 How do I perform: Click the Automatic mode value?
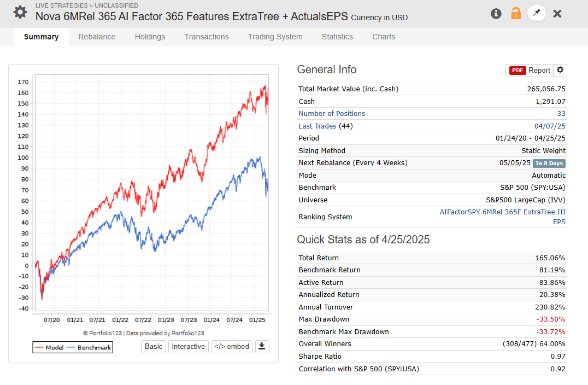[x=549, y=175]
